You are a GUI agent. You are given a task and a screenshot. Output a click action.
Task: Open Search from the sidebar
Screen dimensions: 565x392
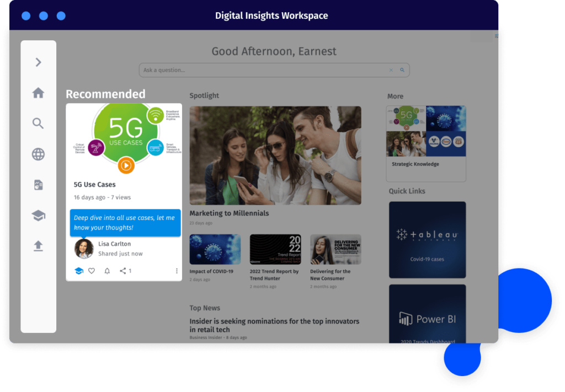pos(38,123)
